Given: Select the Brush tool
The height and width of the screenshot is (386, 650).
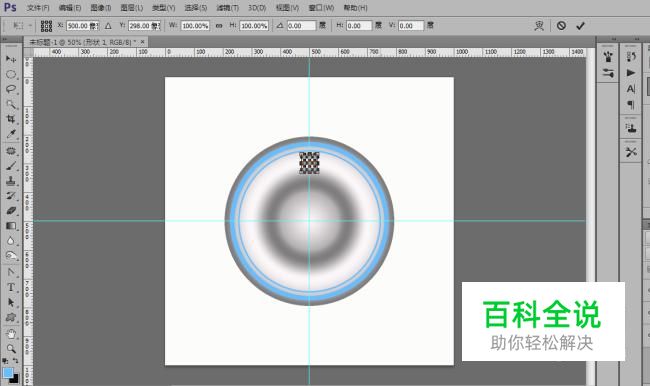Looking at the screenshot, I should point(11,166).
